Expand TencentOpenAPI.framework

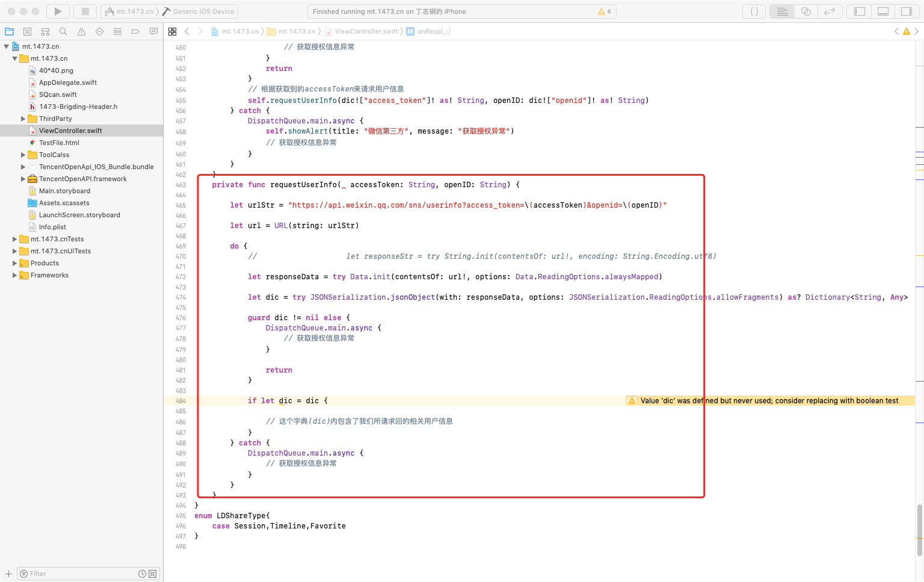pyautogui.click(x=23, y=179)
